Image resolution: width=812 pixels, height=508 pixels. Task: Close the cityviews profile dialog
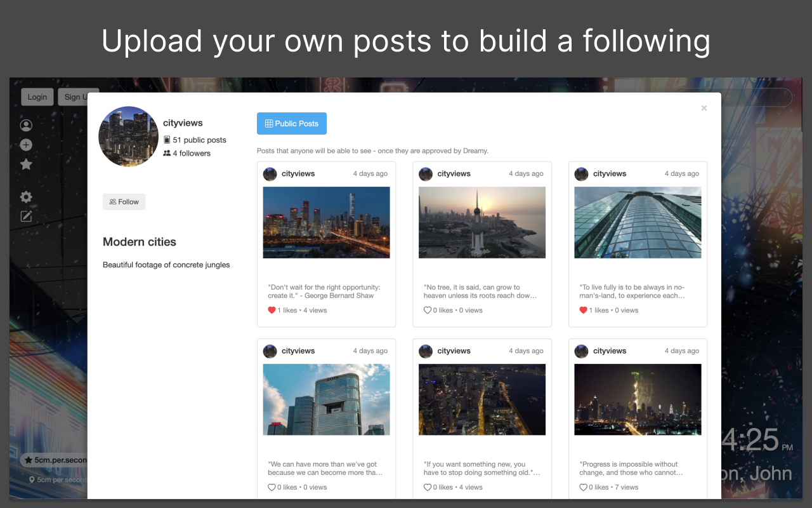tap(704, 109)
